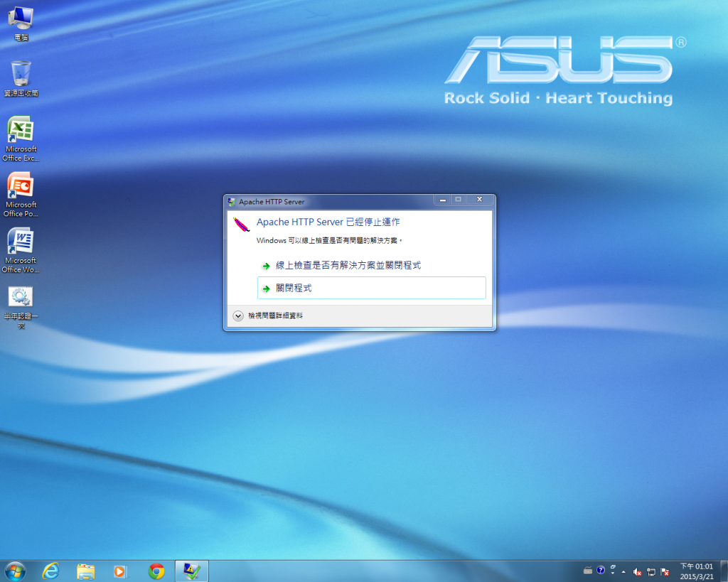Launch Internet Explorer from the taskbar
The height and width of the screenshot is (582, 728).
coord(50,571)
